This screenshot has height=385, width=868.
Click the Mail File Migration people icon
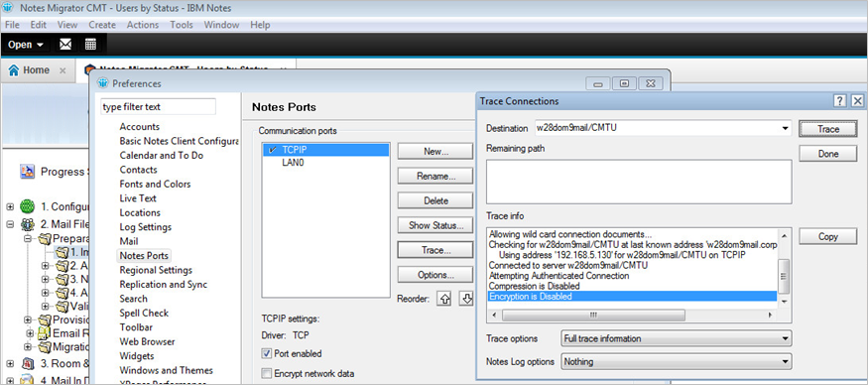coord(27,224)
